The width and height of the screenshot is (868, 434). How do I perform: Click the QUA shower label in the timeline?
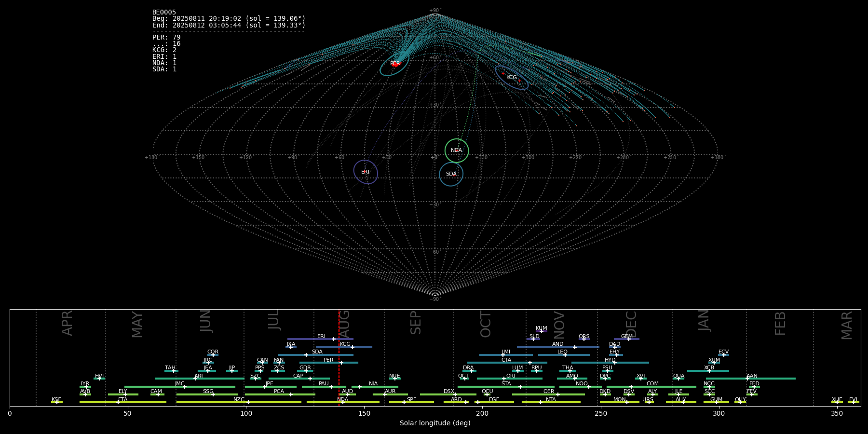click(678, 376)
